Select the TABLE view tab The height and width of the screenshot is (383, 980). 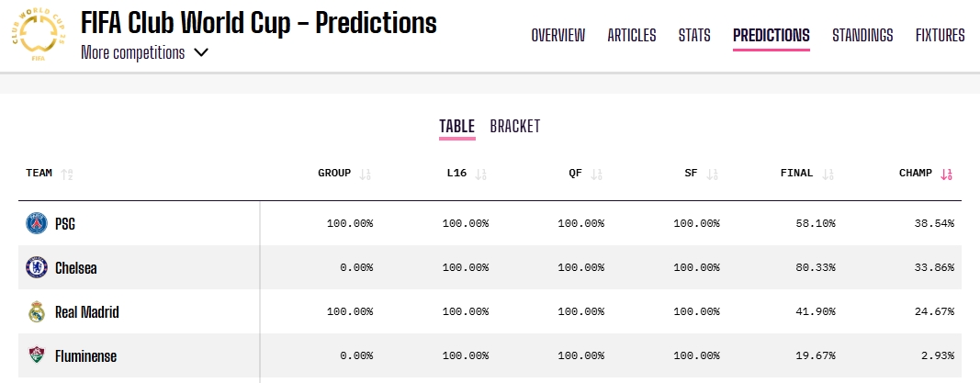[x=456, y=127]
